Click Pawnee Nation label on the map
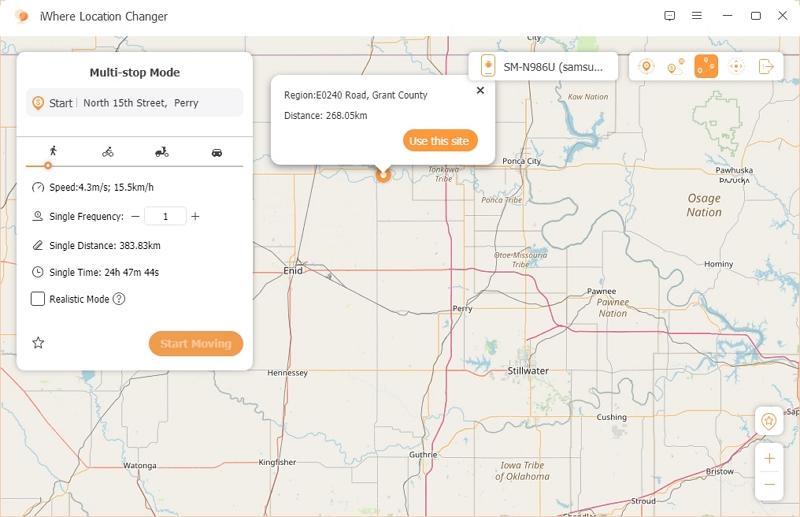The width and height of the screenshot is (800, 517). click(612, 308)
